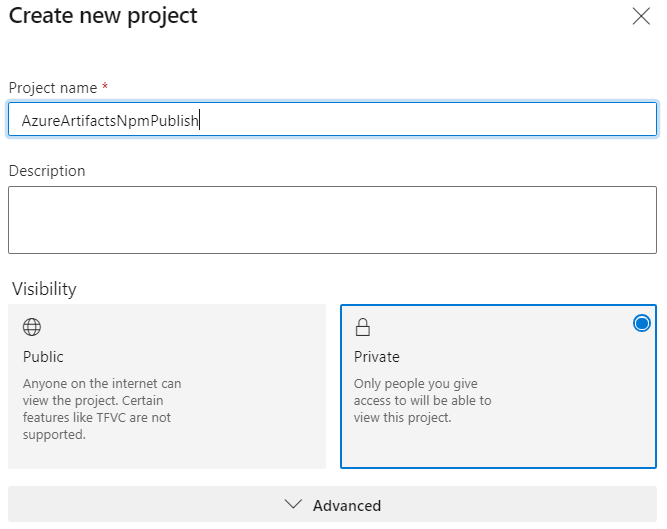
Task: Click the globe icon on Public card
Action: pos(32,327)
